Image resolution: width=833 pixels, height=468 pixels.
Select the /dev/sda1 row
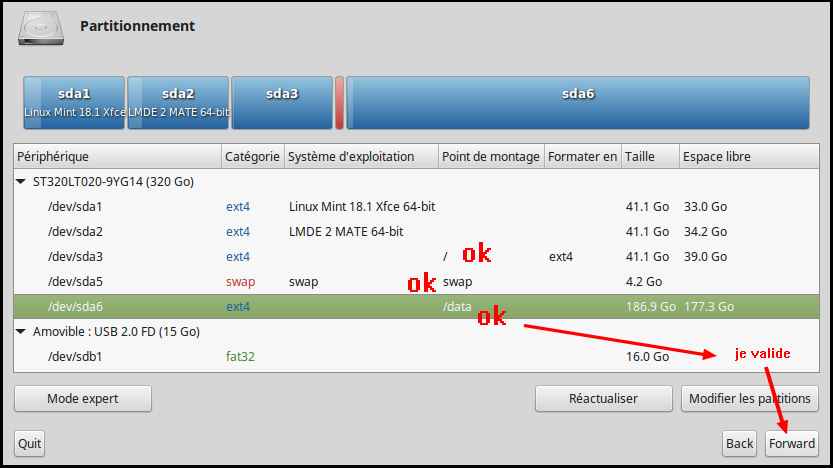click(x=75, y=207)
